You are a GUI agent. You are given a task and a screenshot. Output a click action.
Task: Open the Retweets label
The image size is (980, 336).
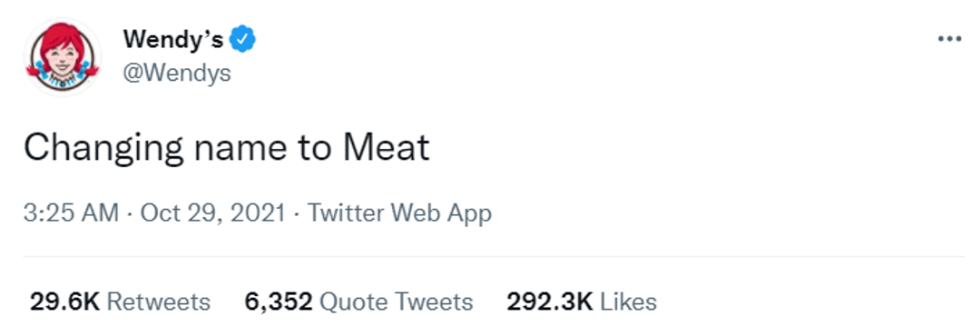click(159, 302)
